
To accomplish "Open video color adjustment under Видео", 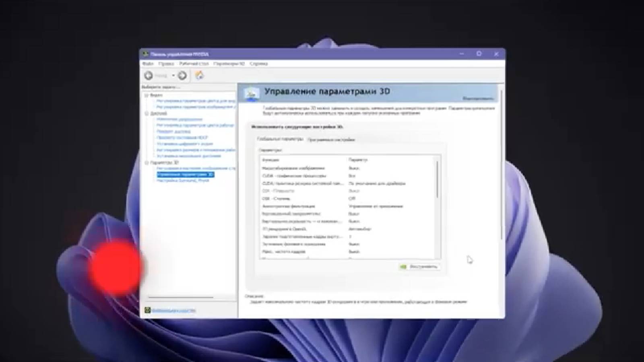I will 196,101.
